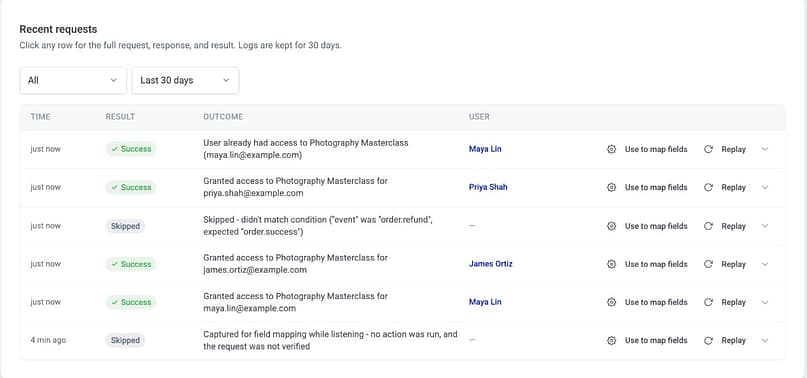Click the USER column header

pos(479,117)
